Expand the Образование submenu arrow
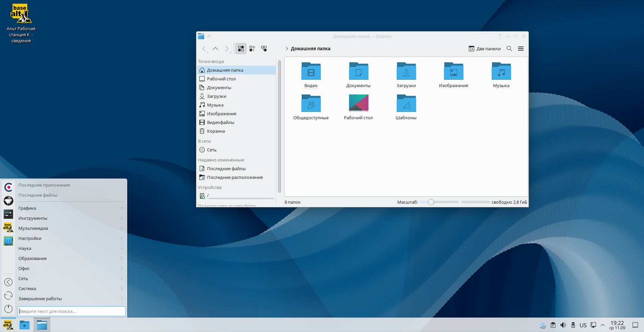 coord(122,259)
